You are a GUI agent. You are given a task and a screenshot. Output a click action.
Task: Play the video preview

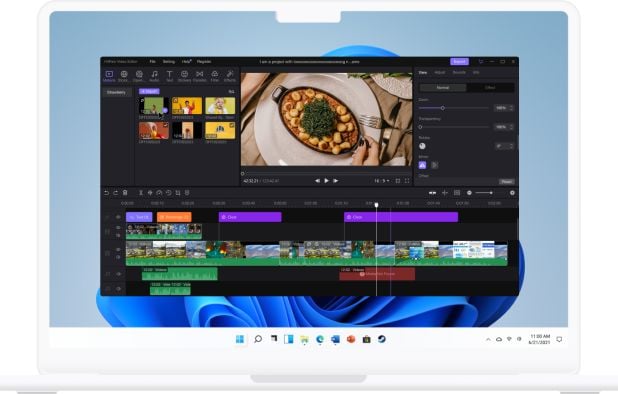click(x=326, y=181)
